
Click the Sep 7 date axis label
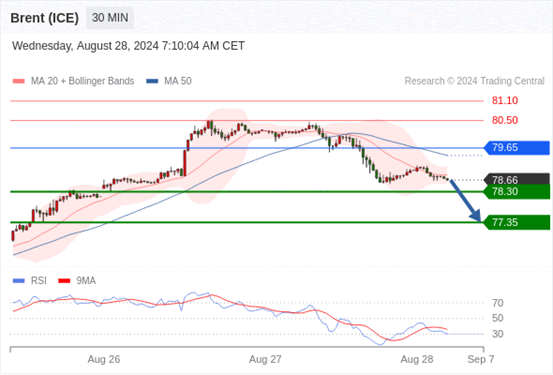click(481, 359)
